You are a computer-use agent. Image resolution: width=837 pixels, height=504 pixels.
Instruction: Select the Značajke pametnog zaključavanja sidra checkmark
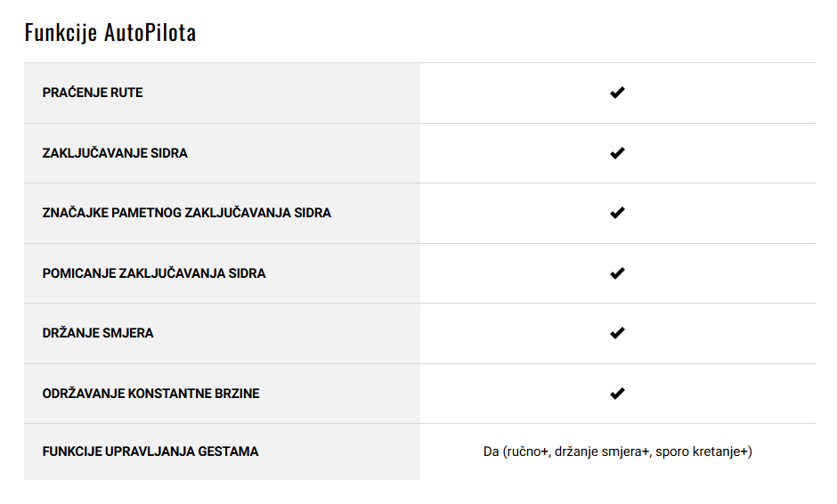pos(617,213)
